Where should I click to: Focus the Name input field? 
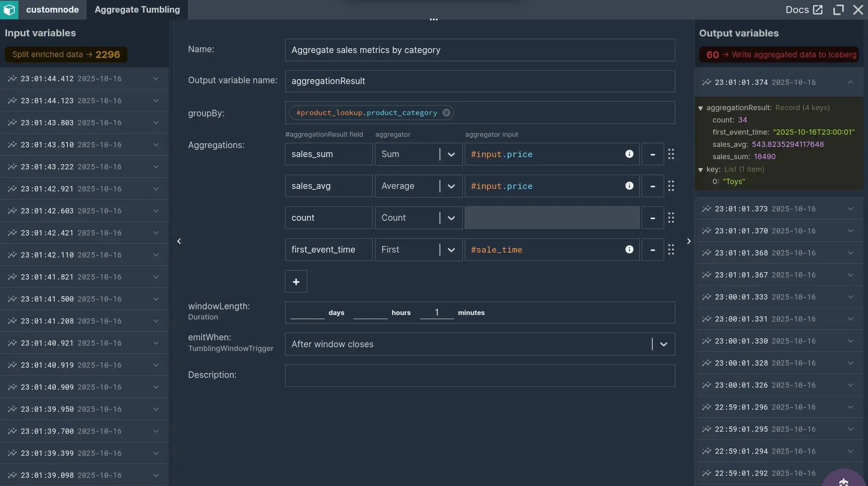(480, 50)
